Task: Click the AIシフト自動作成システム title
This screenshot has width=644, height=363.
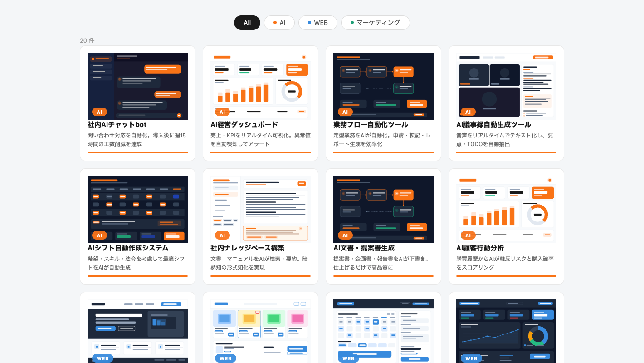Action: (128, 248)
